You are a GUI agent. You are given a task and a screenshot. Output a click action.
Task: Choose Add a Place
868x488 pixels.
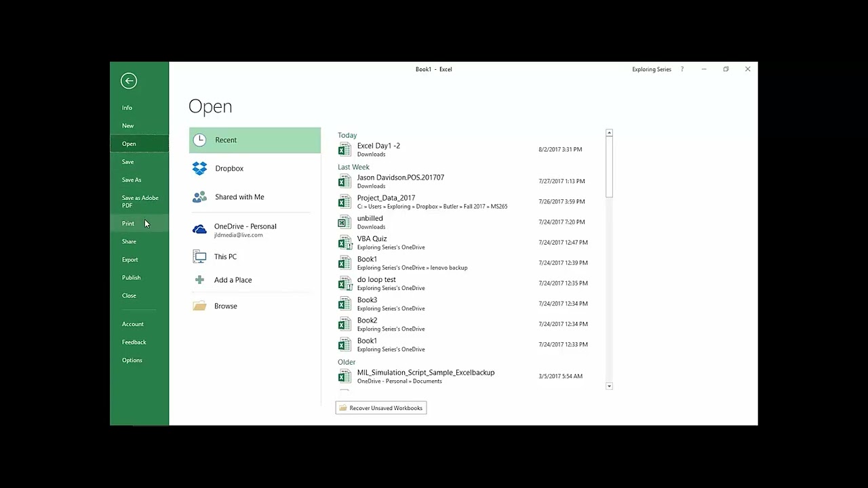[x=255, y=280]
